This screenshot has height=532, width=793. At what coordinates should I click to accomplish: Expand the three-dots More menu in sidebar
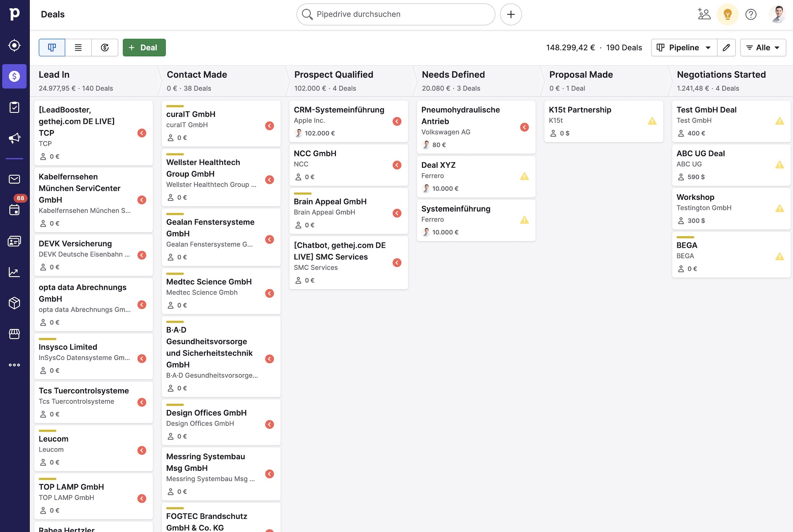(x=14, y=365)
